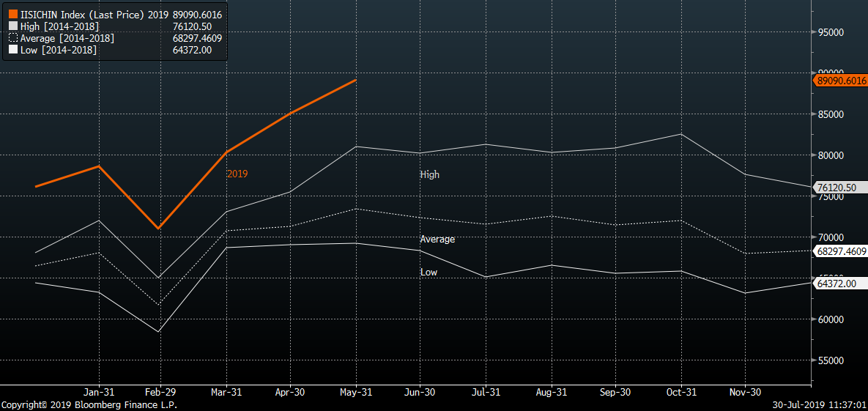Click the Low annotation label on chart
Screen dimensions: 868x411
[429, 273]
